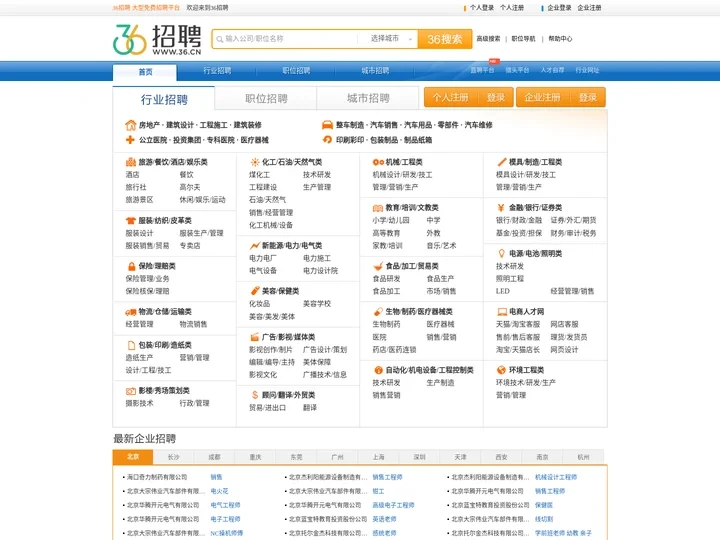The width and height of the screenshot is (720, 540).
Task: Open 天猫/淘宝客服 subcategory link
Action: (518, 324)
